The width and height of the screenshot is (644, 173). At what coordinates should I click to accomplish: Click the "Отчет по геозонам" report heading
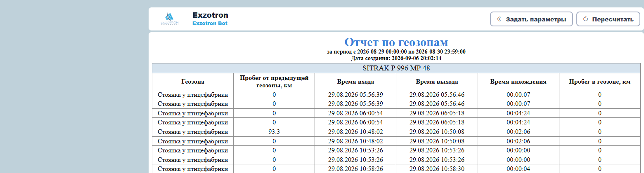point(396,42)
